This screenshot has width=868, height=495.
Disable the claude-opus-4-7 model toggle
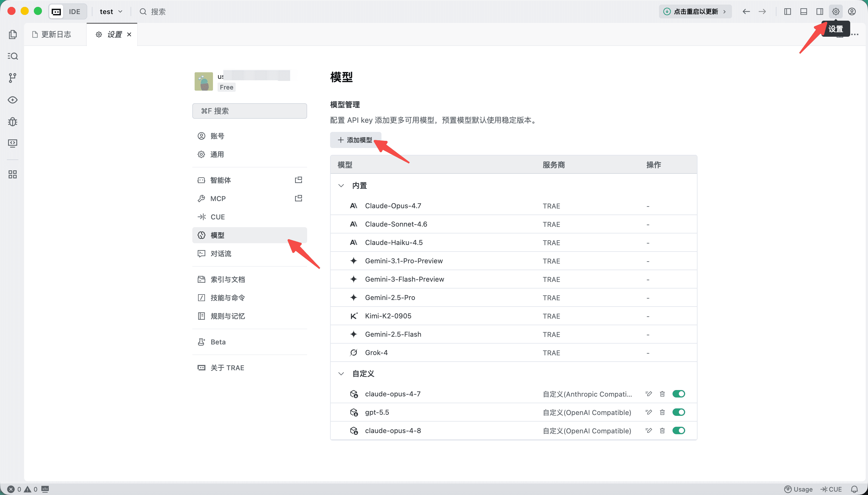pos(679,394)
